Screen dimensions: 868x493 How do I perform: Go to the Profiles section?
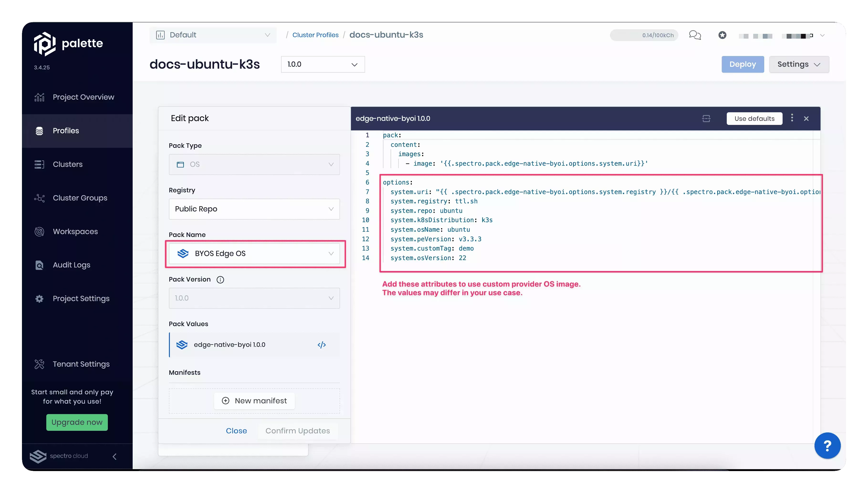[x=77, y=131]
